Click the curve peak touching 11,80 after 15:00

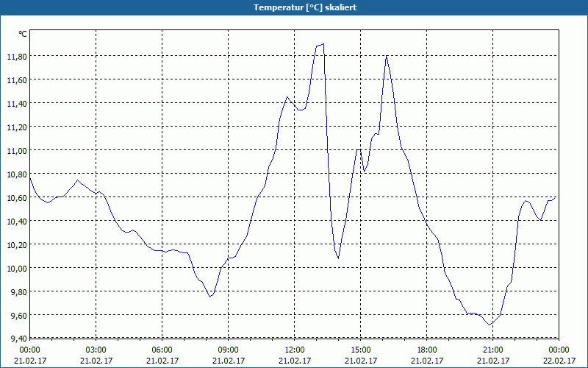(387, 56)
